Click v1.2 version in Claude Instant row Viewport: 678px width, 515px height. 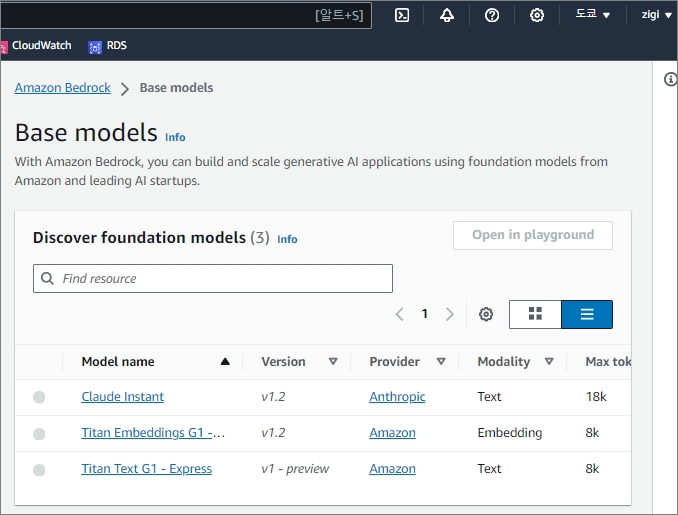pos(273,397)
